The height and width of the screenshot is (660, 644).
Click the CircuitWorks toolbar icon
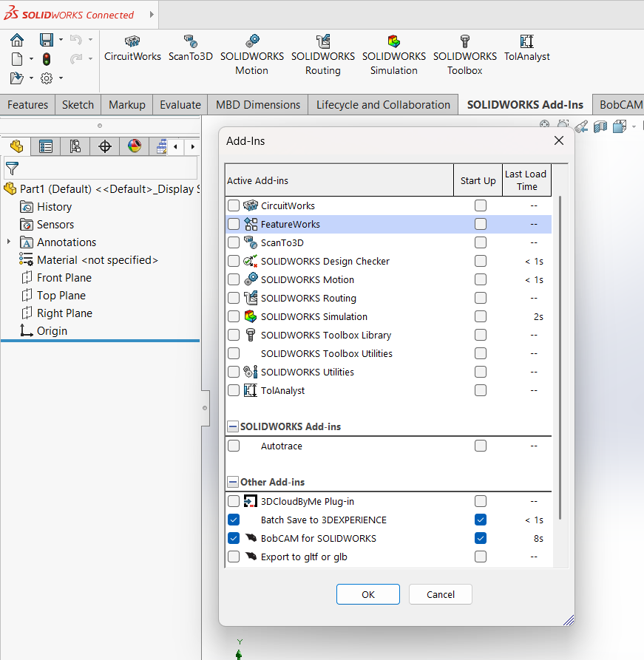tap(132, 41)
